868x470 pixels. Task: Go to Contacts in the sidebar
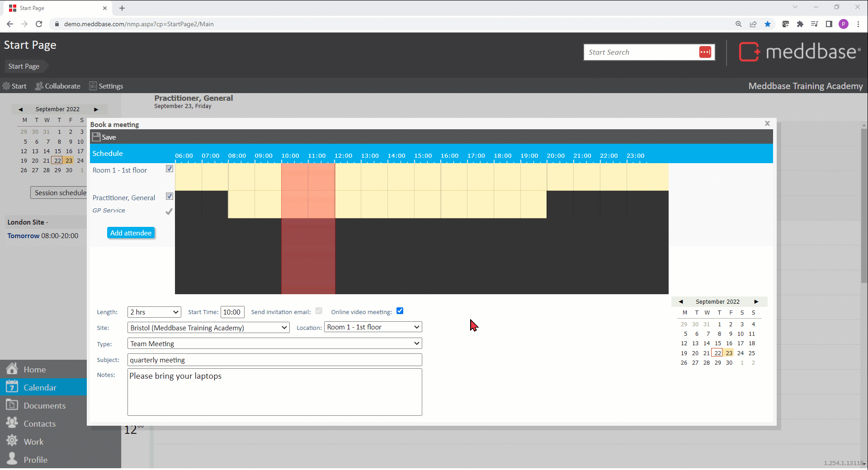pos(39,424)
